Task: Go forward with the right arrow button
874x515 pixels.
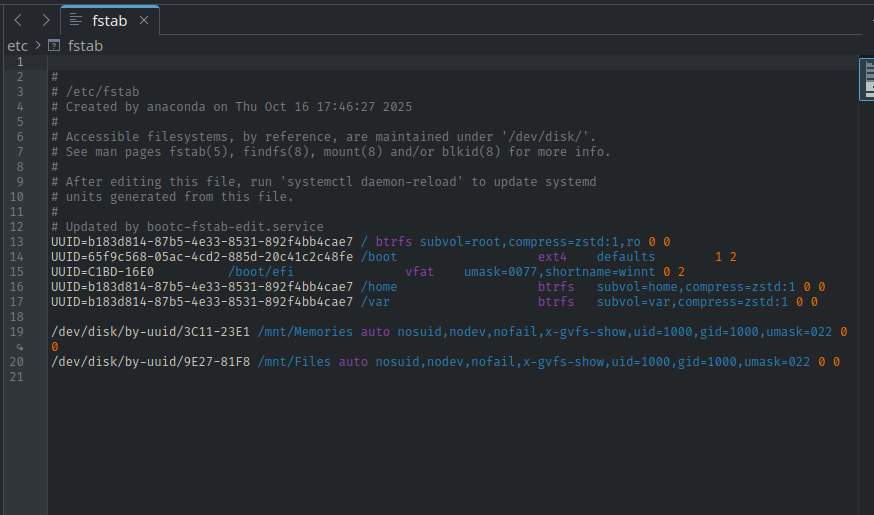Action: (x=46, y=21)
